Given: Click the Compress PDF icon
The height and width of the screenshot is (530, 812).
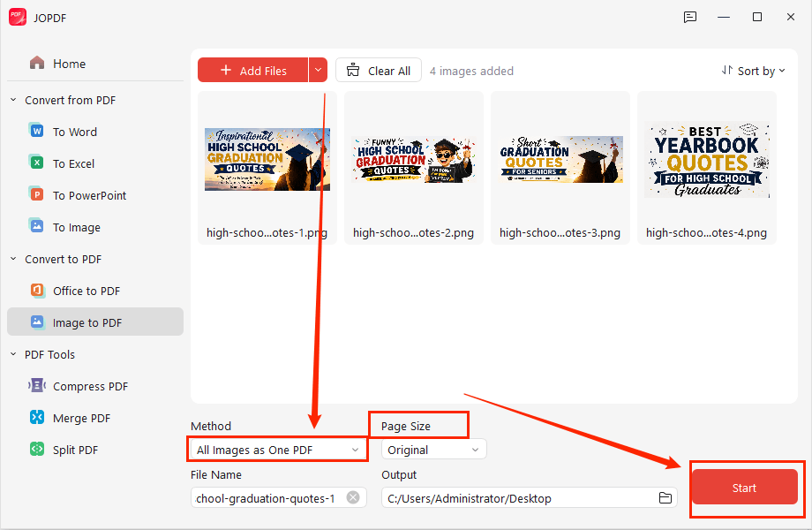Looking at the screenshot, I should (x=37, y=385).
